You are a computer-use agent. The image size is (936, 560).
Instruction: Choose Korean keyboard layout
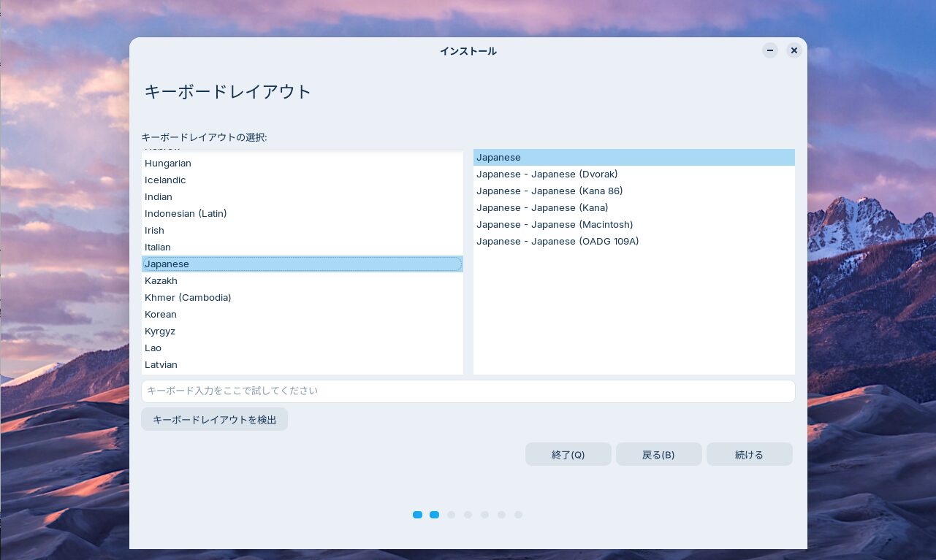tap(161, 315)
